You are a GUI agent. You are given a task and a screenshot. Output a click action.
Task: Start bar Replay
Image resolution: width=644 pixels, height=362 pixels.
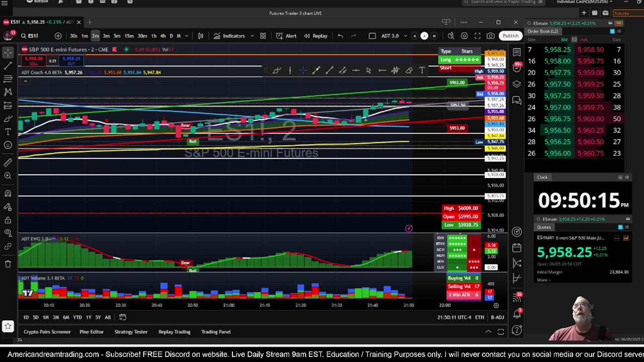315,36
